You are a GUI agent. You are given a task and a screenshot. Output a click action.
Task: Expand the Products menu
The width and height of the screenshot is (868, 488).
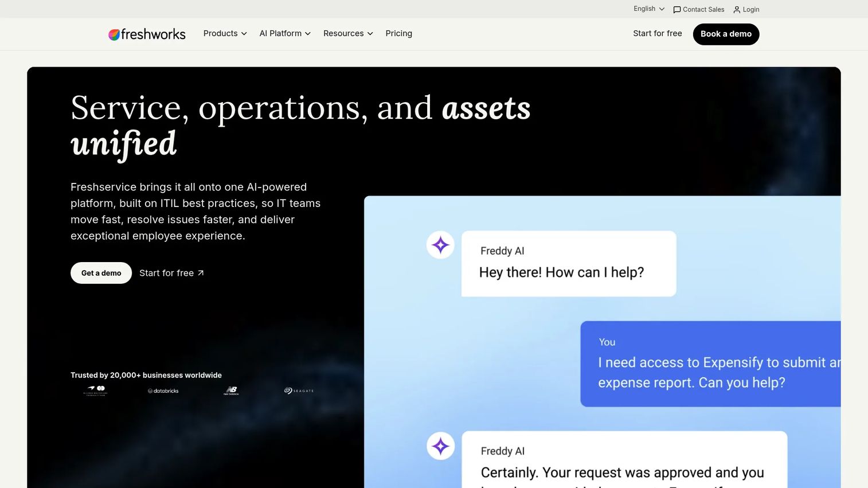225,34
